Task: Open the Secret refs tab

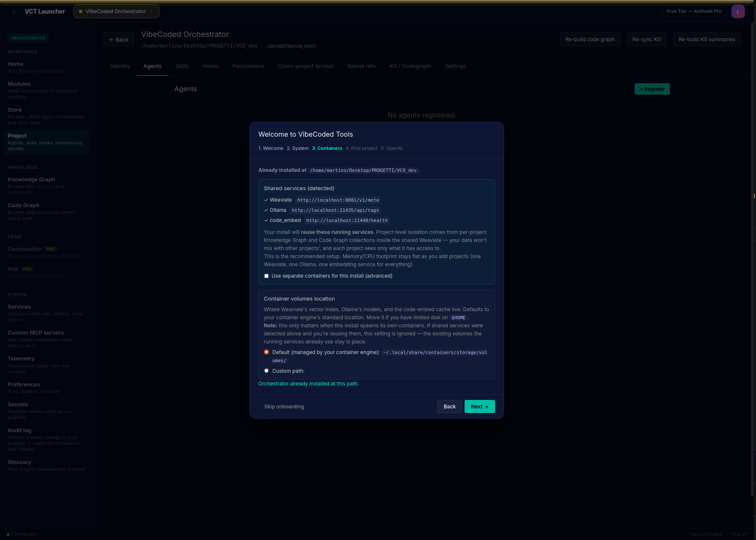Action: coord(361,66)
